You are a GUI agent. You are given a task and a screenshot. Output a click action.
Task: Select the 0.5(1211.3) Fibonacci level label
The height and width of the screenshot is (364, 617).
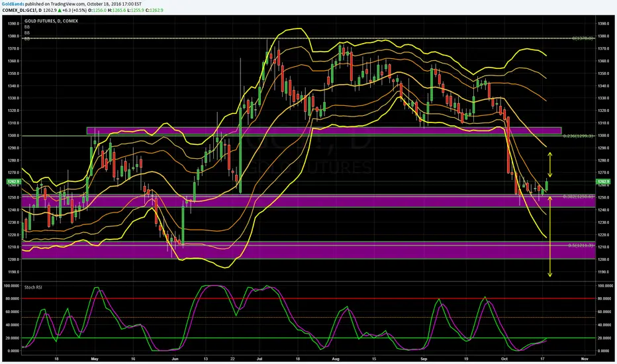click(x=580, y=245)
